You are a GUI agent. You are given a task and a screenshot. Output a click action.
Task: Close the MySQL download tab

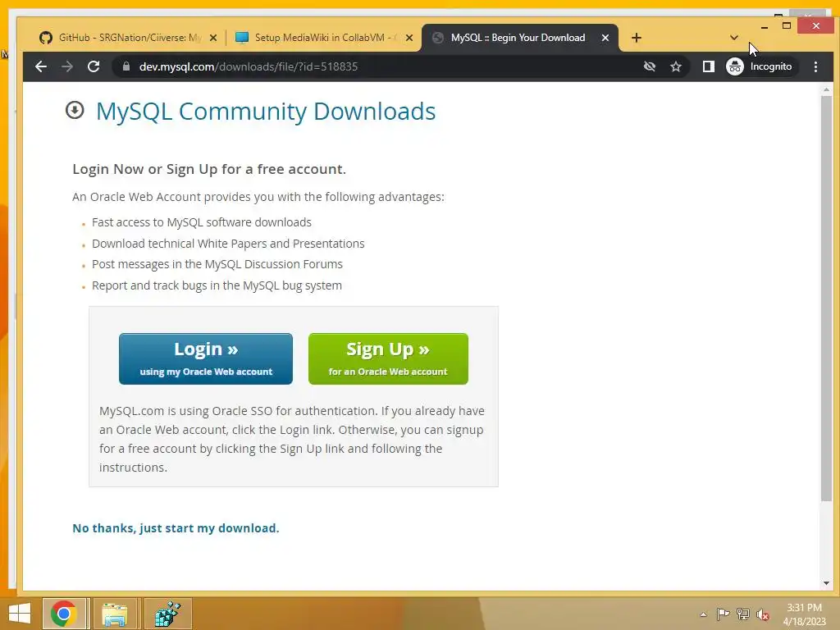pos(605,38)
